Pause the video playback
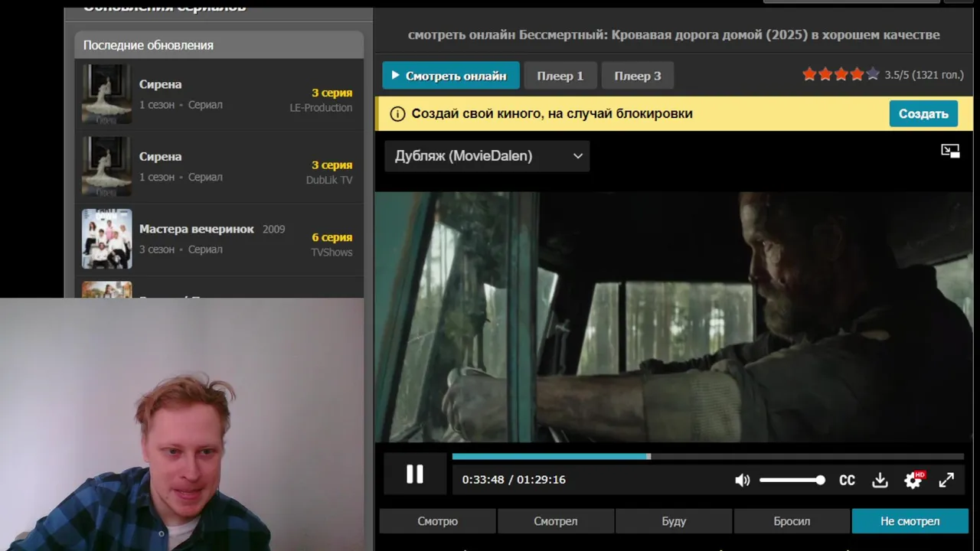980x551 pixels. tap(414, 474)
